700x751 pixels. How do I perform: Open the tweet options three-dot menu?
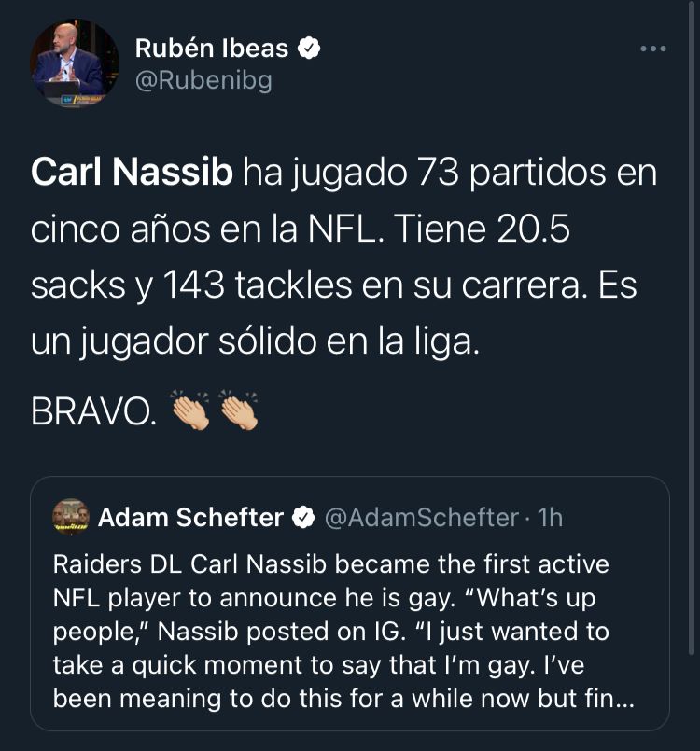653,49
